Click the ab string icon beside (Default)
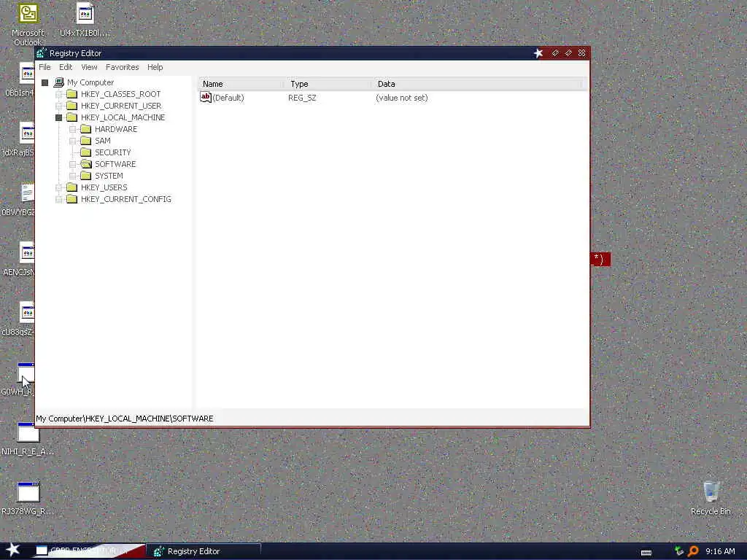This screenshot has height=560, width=747. 205,97
